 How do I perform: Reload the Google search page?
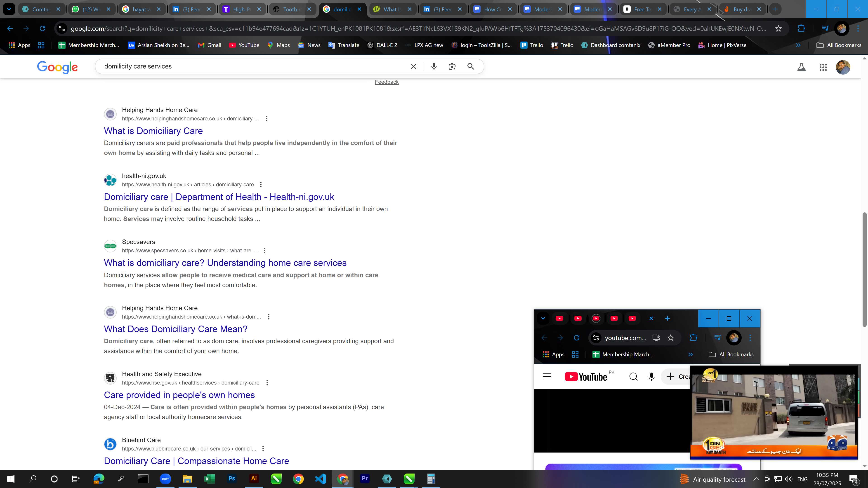point(42,29)
